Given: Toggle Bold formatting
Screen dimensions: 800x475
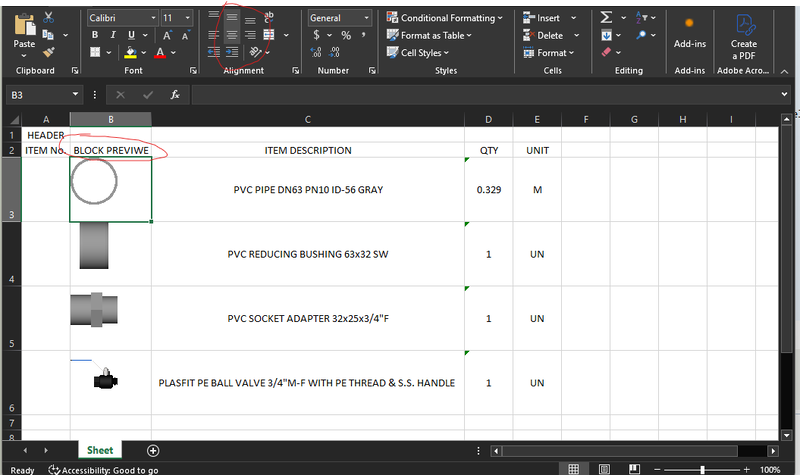Looking at the screenshot, I should [96, 36].
